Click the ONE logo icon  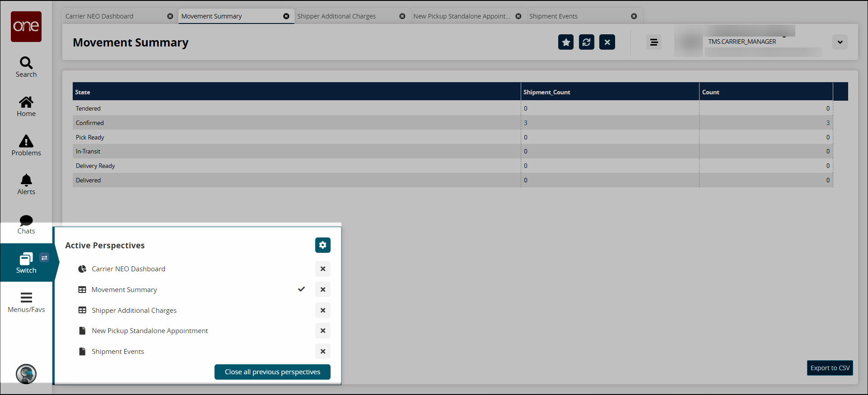click(26, 27)
